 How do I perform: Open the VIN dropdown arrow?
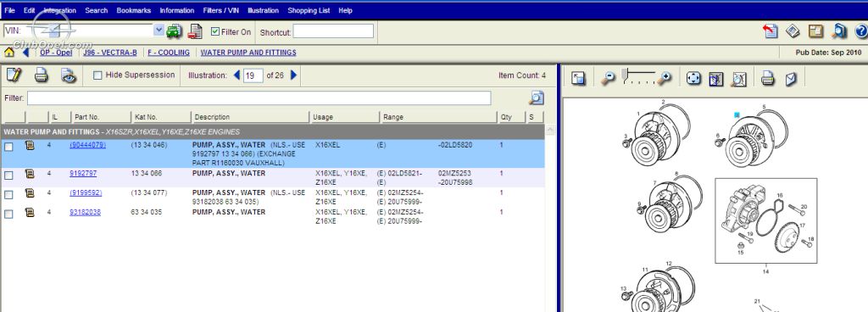(159, 31)
